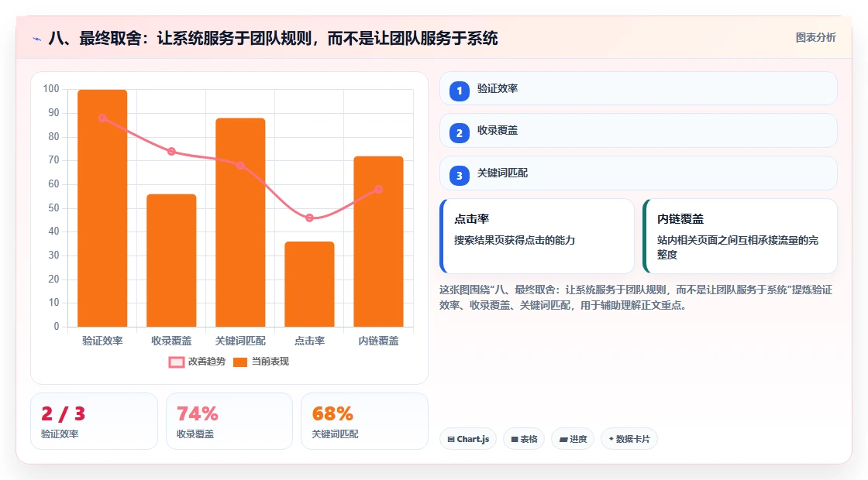Image resolution: width=868 pixels, height=480 pixels.
Task: Click the y-axis value 100
Action: click(x=51, y=89)
